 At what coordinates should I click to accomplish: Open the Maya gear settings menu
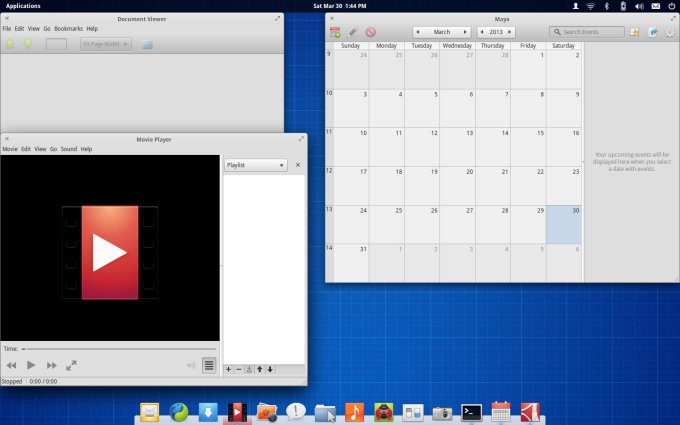[670, 32]
